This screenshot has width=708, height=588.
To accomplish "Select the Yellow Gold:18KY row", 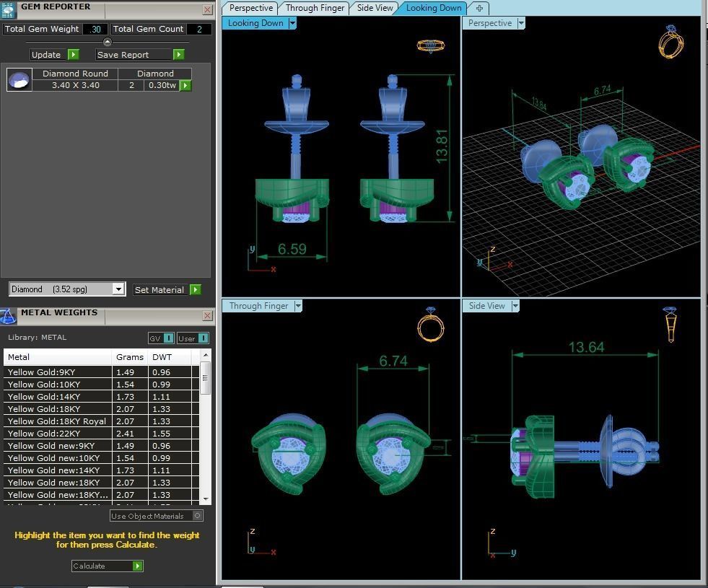I will coord(101,408).
